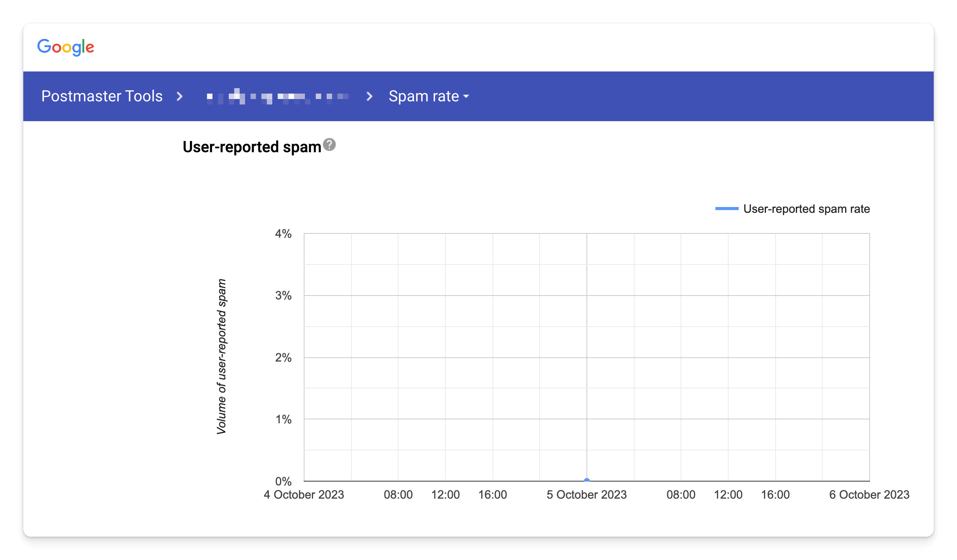
Task: Click the breadcrumb chevron after Postmaster Tools
Action: (x=180, y=97)
